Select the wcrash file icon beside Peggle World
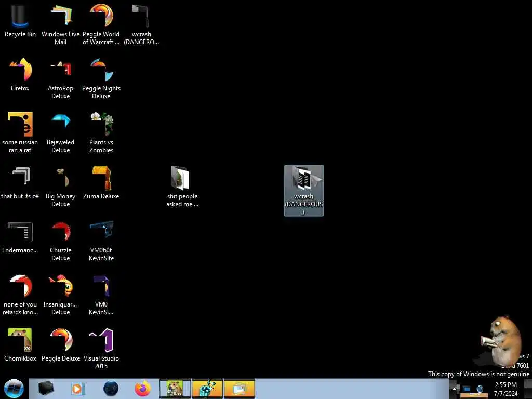 [x=141, y=24]
